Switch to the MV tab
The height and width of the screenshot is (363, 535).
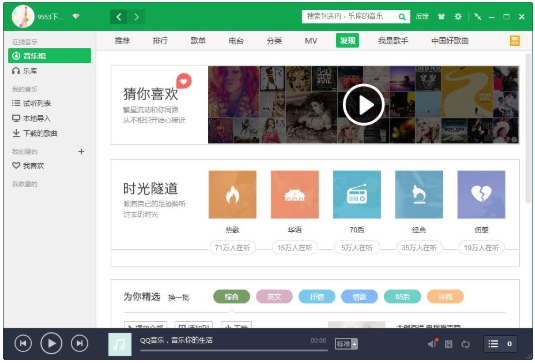[x=310, y=41]
